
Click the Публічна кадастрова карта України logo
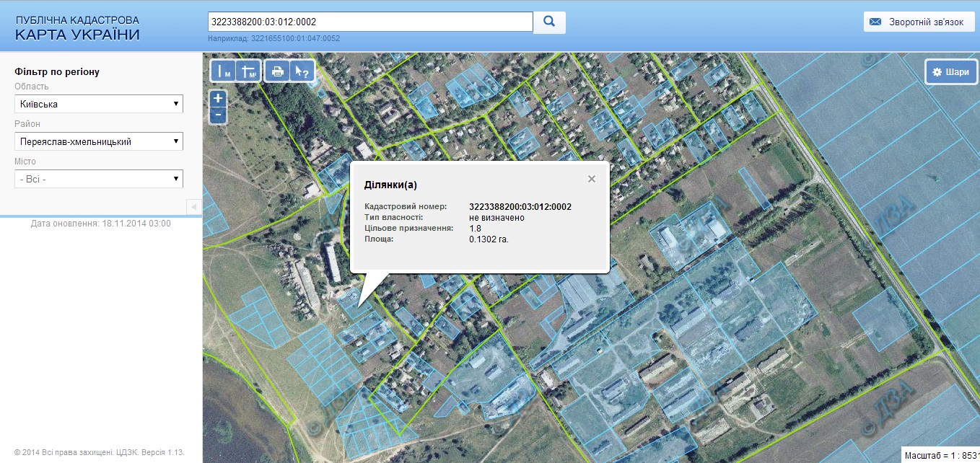tap(78, 28)
